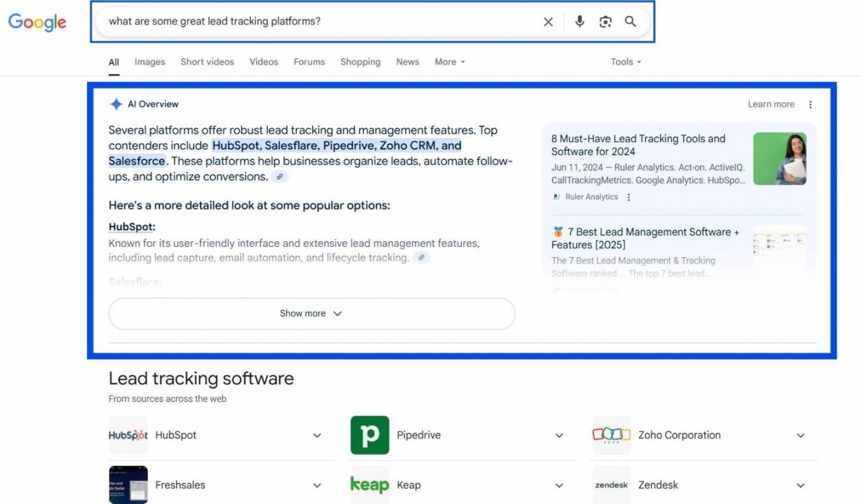Click the Zendesk name text
Viewport: 861px width, 504px height.
pos(658,485)
